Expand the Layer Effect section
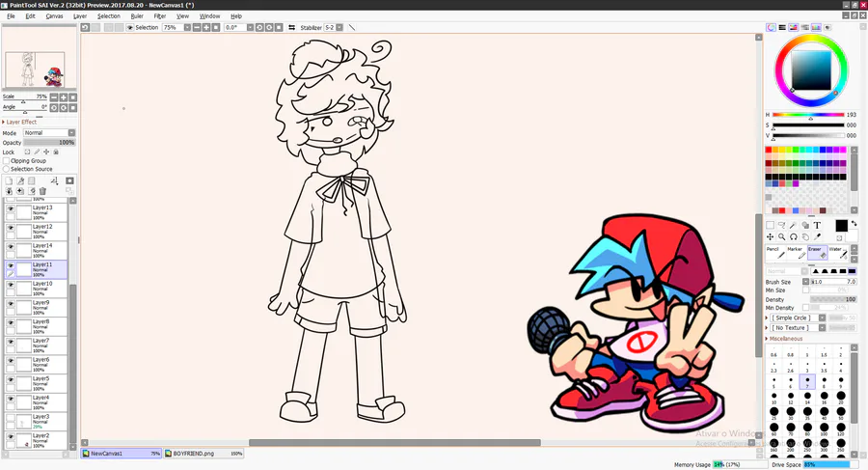Screen dimensions: 868x470 click(x=19, y=122)
